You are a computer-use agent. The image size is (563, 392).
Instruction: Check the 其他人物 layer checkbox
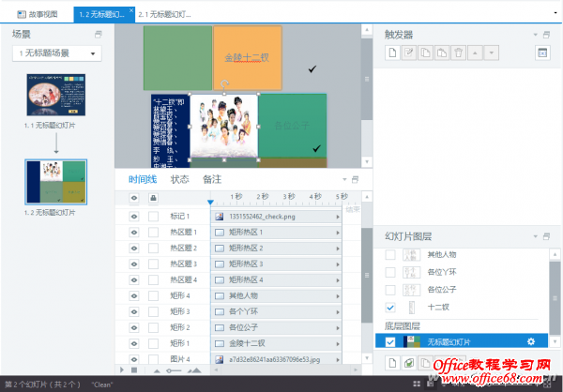[x=391, y=255]
